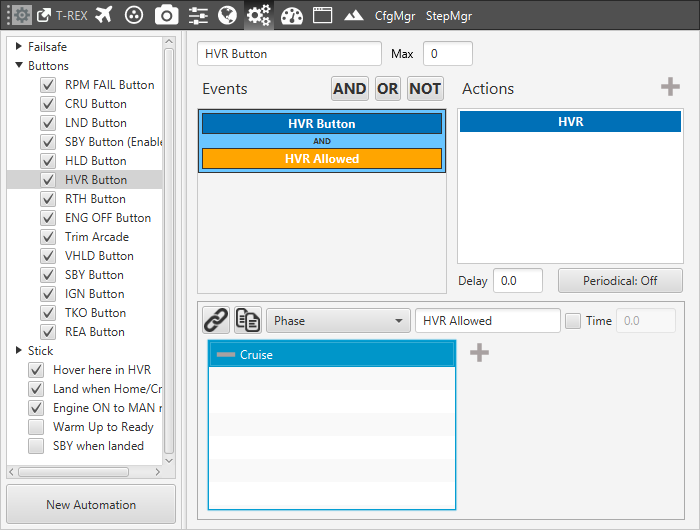The image size is (700, 530).
Task: Toggle the HLD Button checkbox
Action: (48, 161)
